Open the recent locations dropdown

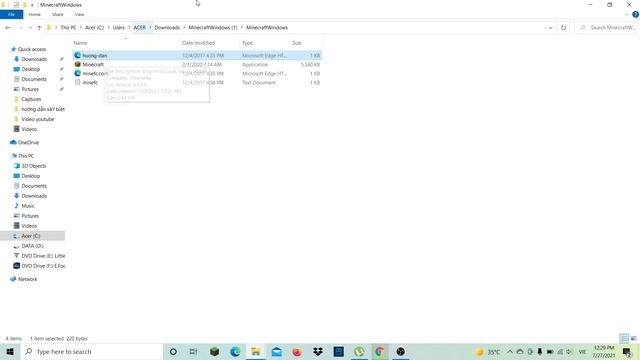tap(30, 28)
